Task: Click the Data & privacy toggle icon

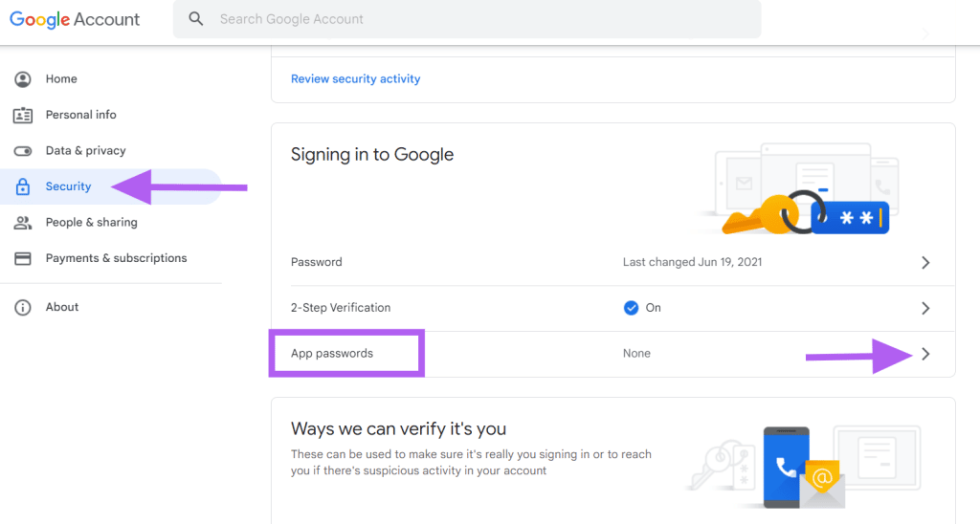Action: [23, 151]
